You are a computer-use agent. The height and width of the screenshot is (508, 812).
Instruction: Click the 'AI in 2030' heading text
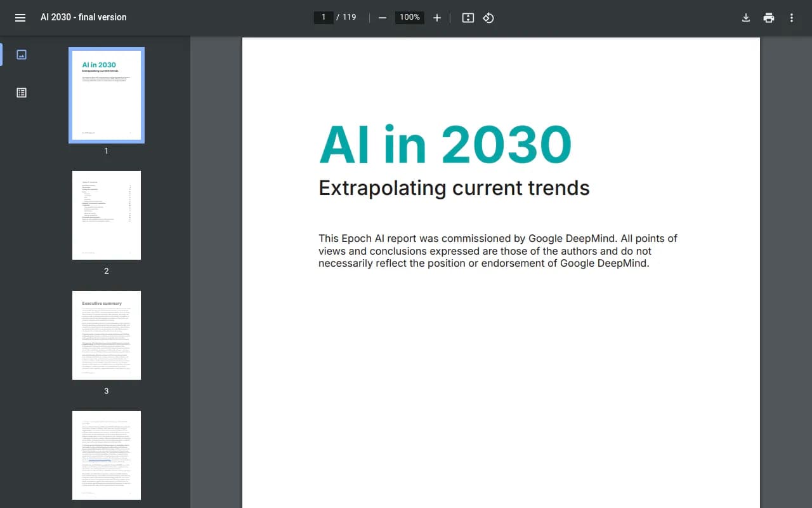[x=445, y=144]
